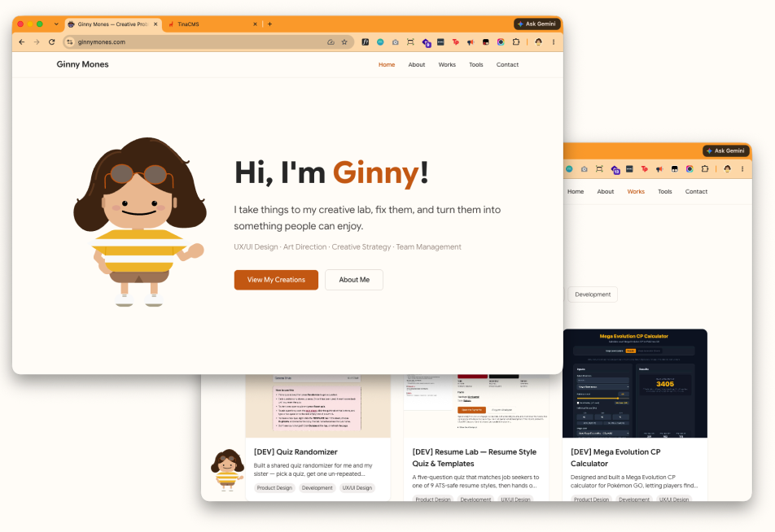This screenshot has width=775, height=532.
Task: Click the install app icon in the address bar
Action: click(331, 42)
